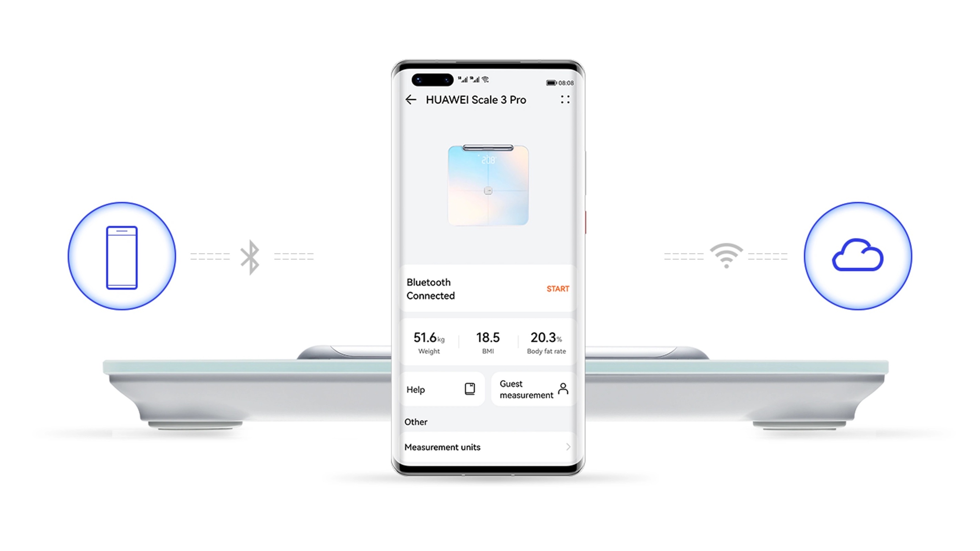Tap START to begin measurement
The height and width of the screenshot is (551, 980).
(x=557, y=288)
